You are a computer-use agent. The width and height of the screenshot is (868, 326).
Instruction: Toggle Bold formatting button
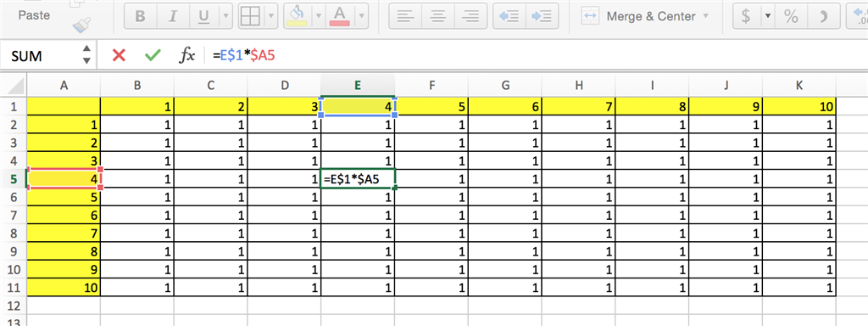140,16
